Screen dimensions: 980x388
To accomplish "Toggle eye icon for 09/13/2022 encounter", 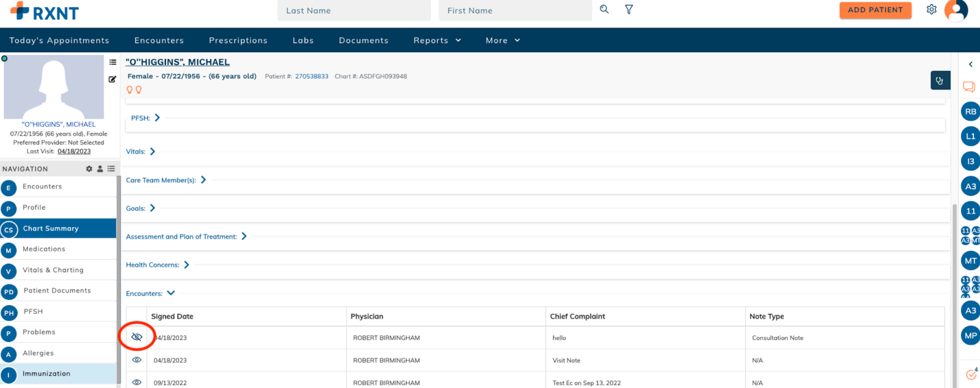I will coord(137,382).
